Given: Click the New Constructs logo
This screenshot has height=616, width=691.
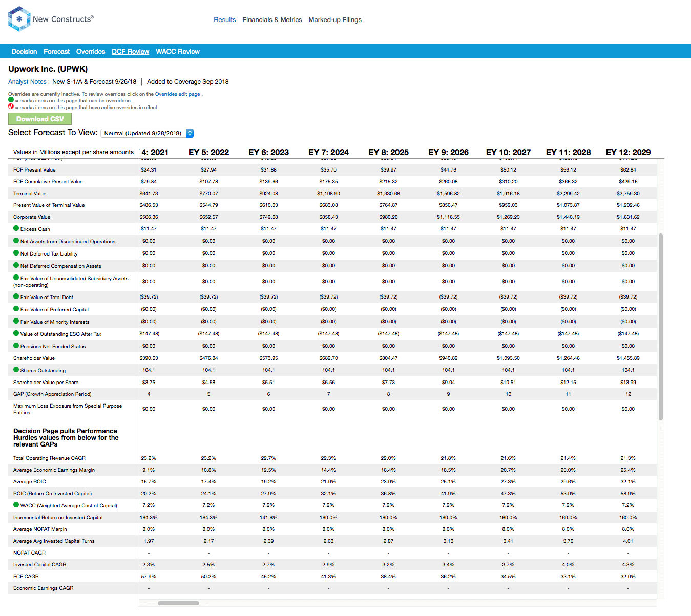Looking at the screenshot, I should tap(51, 19).
